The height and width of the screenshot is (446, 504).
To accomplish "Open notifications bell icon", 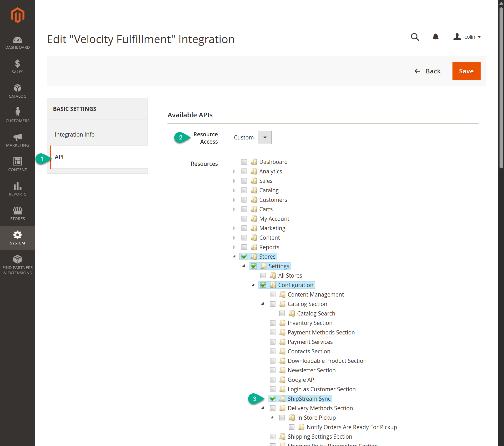I will point(435,37).
